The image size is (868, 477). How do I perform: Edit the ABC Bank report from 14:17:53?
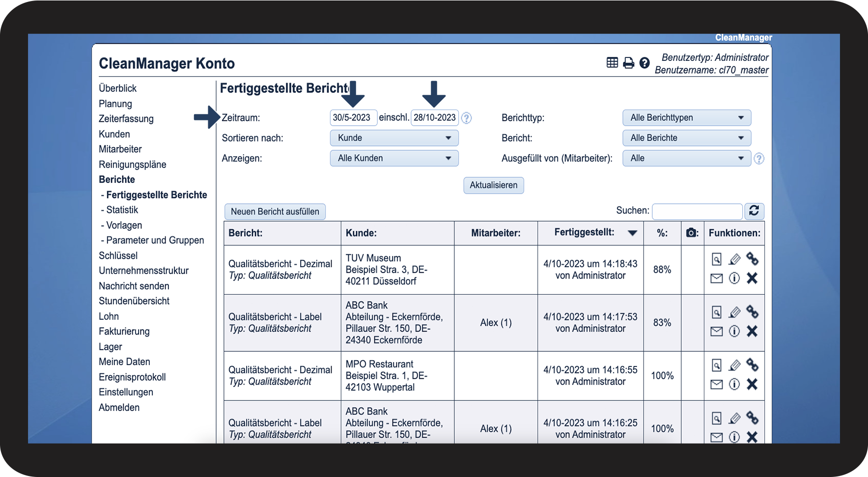click(734, 312)
